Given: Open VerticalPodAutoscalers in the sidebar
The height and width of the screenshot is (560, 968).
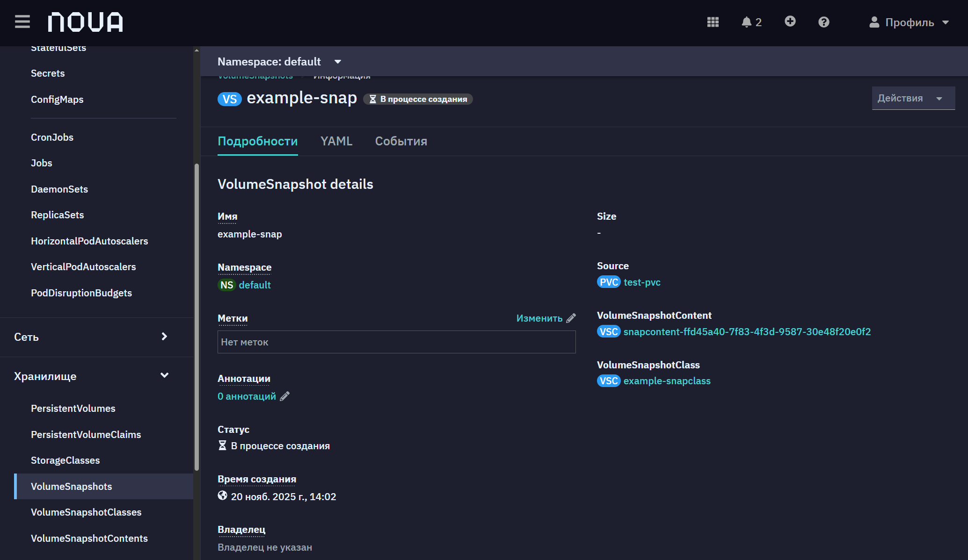Looking at the screenshot, I should click(83, 267).
